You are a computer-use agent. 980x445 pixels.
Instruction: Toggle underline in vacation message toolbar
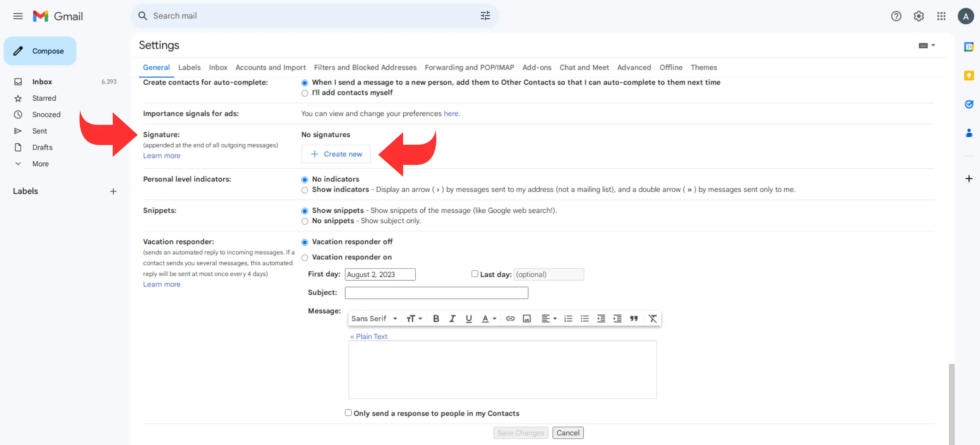tap(468, 318)
